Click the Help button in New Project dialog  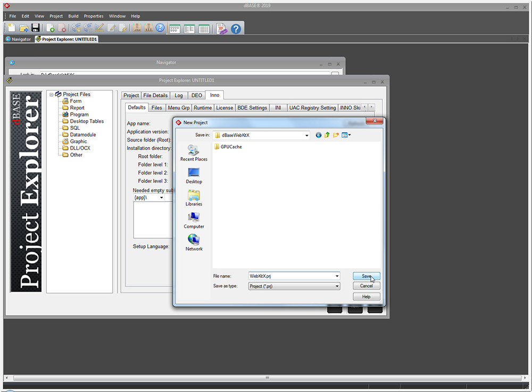pyautogui.click(x=367, y=297)
